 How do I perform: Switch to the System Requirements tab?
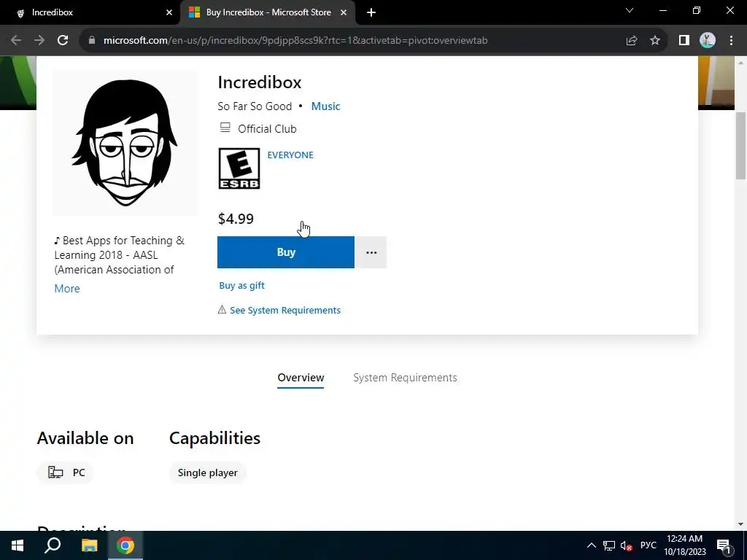(405, 378)
